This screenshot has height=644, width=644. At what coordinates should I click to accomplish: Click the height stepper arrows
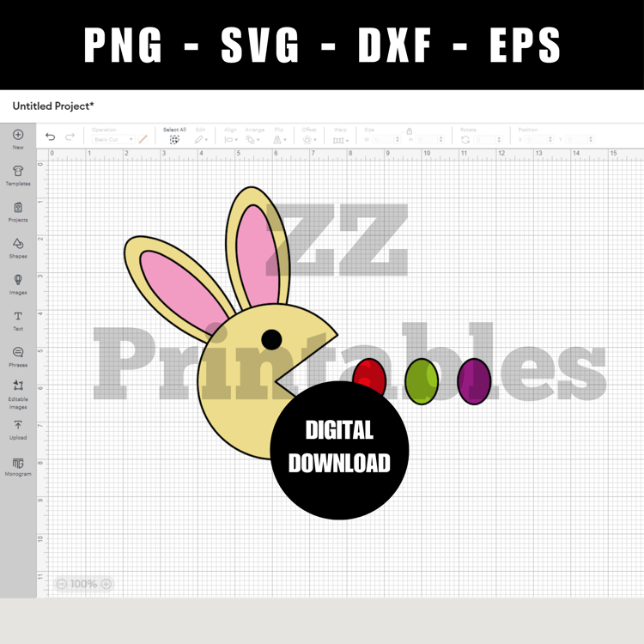pos(440,140)
